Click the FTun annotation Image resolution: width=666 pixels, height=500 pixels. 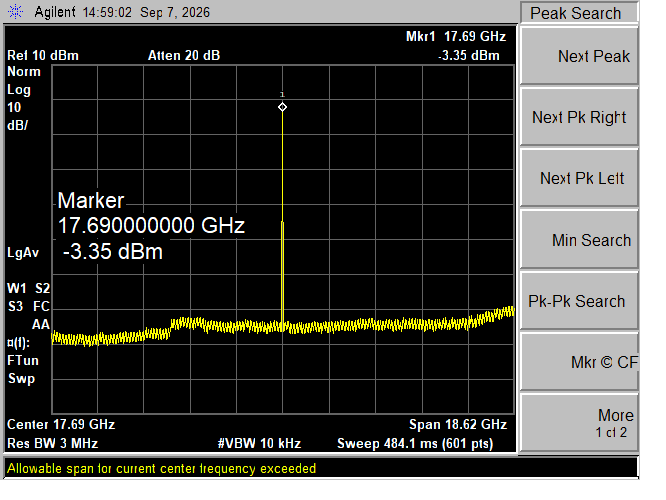tap(23, 361)
